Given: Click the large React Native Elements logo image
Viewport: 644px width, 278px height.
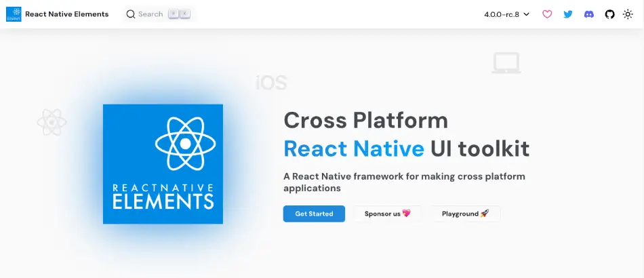Looking at the screenshot, I should point(163,164).
